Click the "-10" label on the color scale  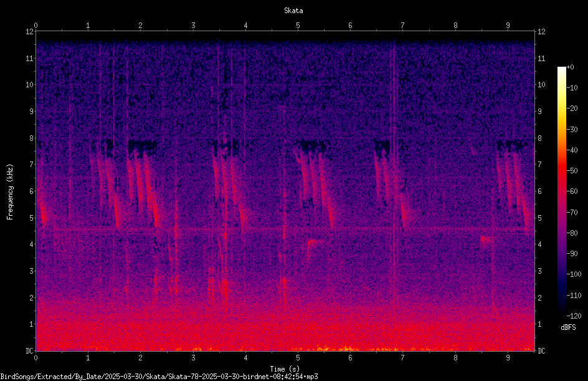(572, 88)
